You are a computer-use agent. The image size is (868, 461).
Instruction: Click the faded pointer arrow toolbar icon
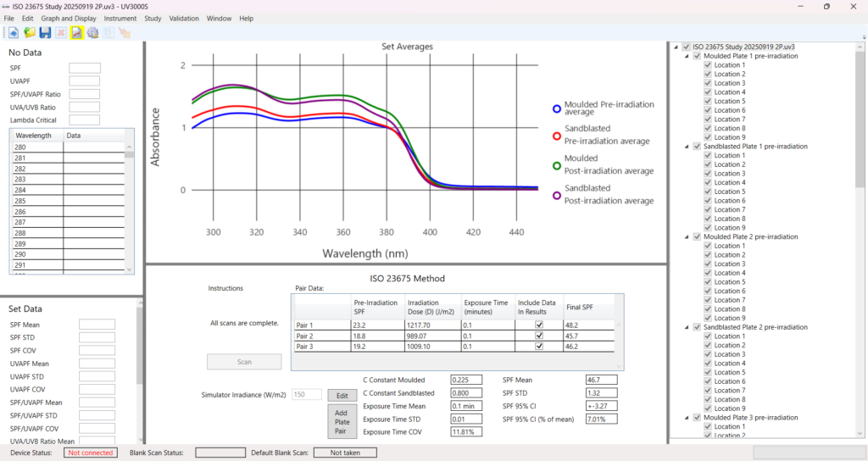[x=125, y=32]
